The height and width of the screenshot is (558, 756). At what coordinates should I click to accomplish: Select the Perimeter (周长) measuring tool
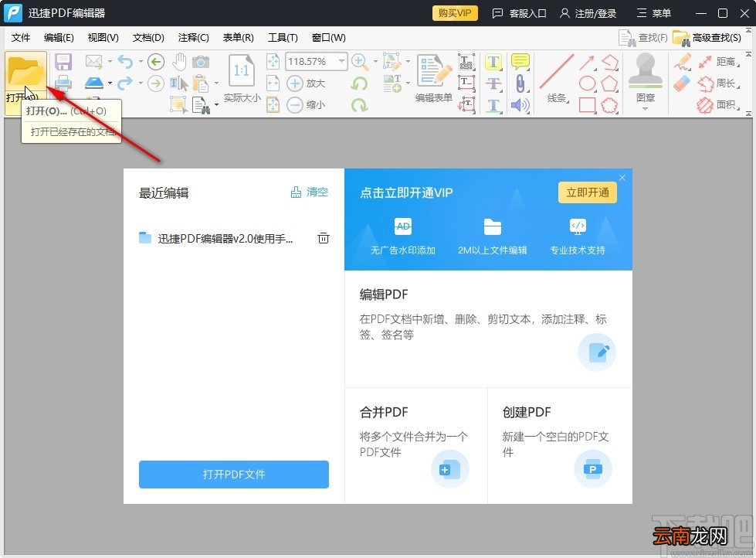[x=719, y=83]
